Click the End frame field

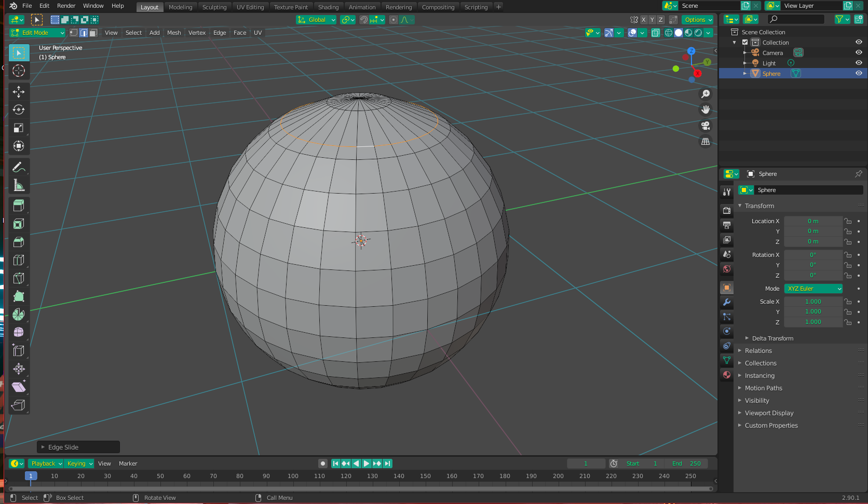(686, 464)
